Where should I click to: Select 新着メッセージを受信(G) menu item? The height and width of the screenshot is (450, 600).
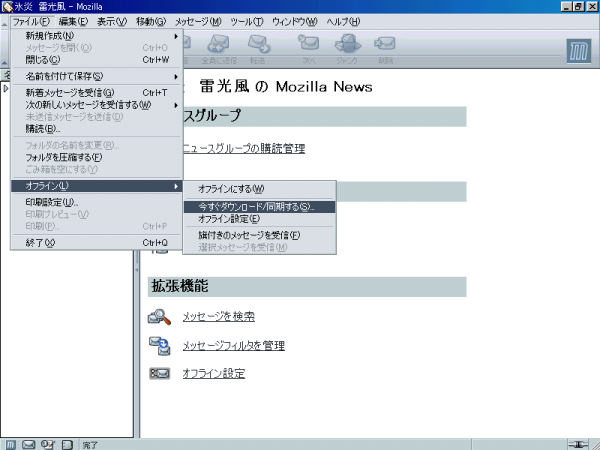point(97,93)
